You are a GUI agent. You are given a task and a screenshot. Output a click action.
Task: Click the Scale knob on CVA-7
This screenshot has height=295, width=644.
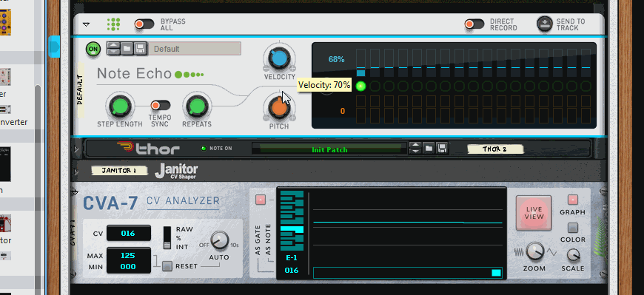click(573, 255)
